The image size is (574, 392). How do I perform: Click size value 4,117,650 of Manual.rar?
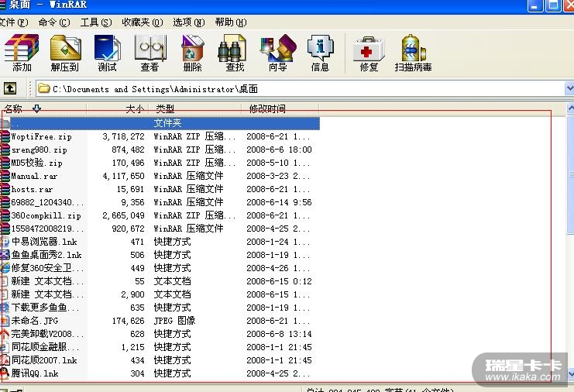coord(124,176)
